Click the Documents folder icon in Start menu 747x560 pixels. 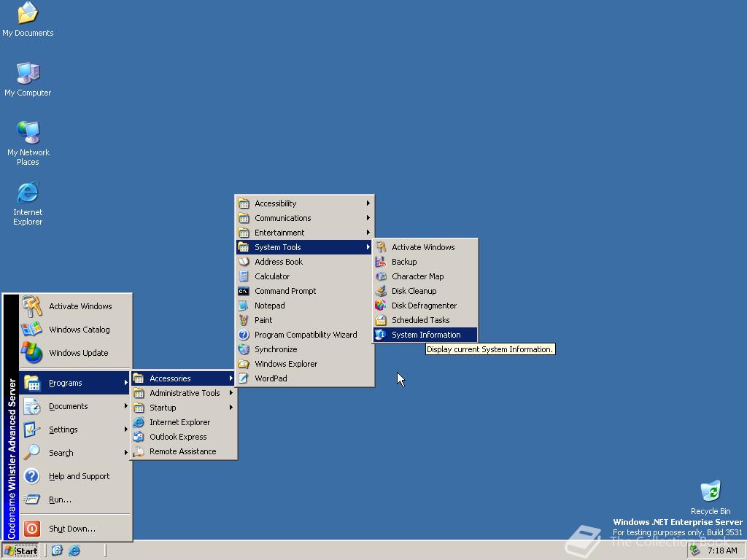(32, 406)
